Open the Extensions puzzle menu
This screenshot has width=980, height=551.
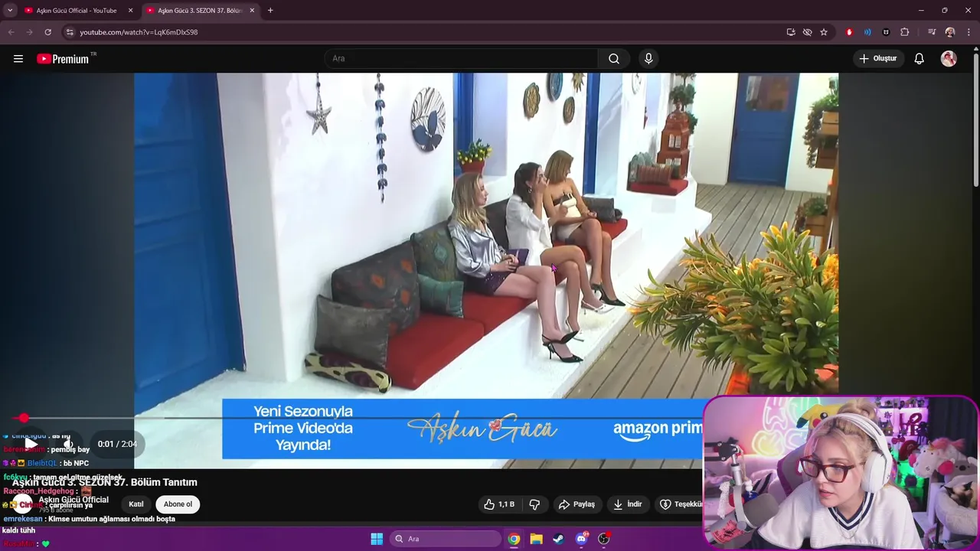pyautogui.click(x=905, y=32)
